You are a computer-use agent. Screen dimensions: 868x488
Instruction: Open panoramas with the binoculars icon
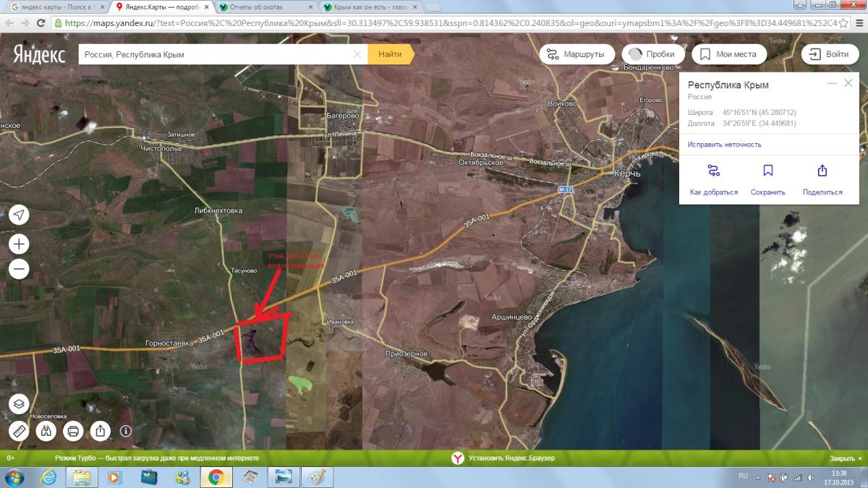tap(46, 432)
